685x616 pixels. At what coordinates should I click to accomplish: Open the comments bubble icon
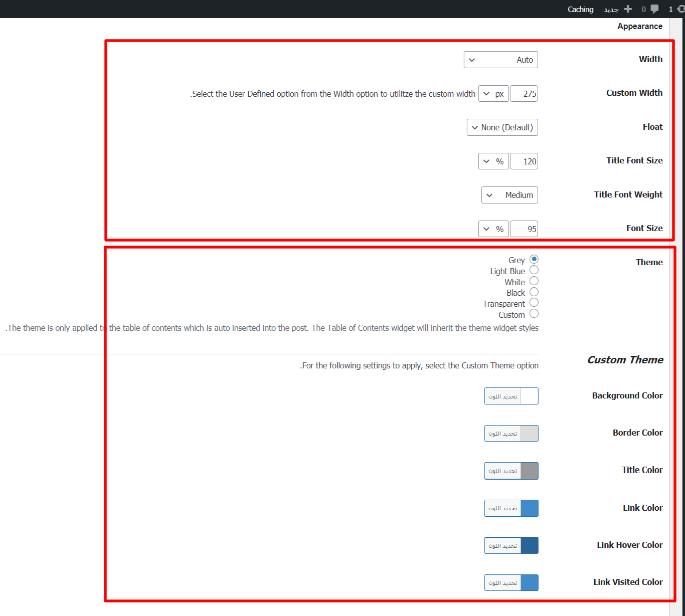[654, 9]
